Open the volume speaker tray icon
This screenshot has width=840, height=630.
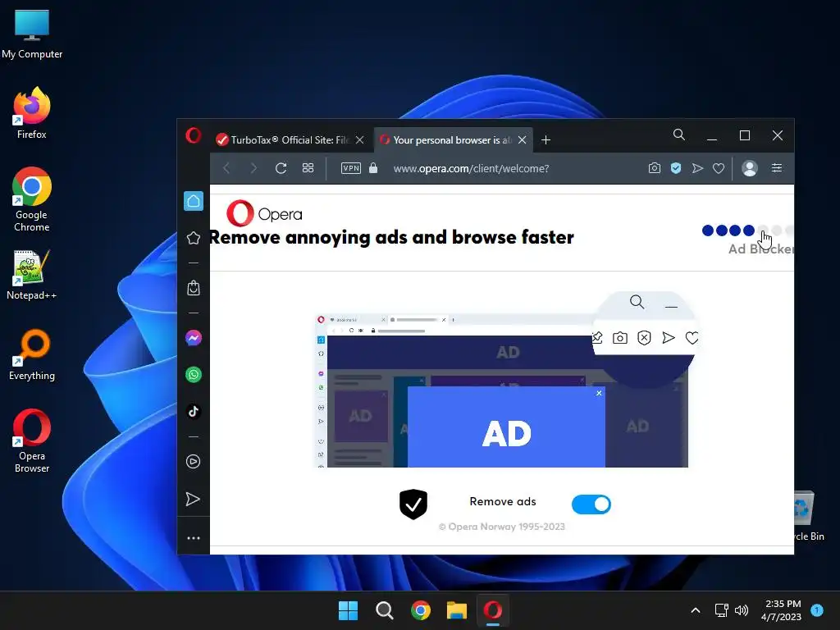(742, 610)
